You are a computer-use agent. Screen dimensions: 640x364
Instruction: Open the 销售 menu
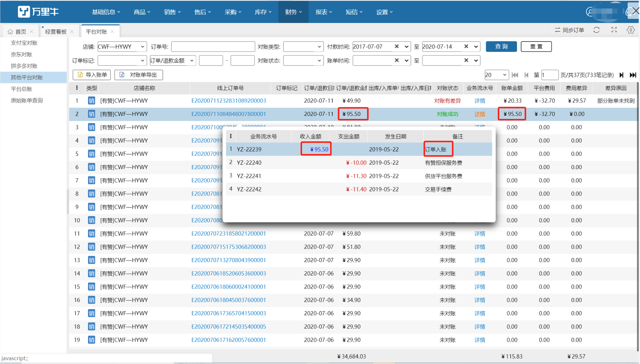pyautogui.click(x=172, y=12)
